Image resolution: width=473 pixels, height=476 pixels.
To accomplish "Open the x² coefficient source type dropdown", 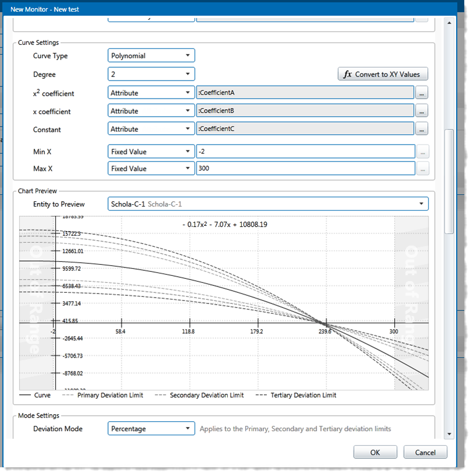I will 151,93.
